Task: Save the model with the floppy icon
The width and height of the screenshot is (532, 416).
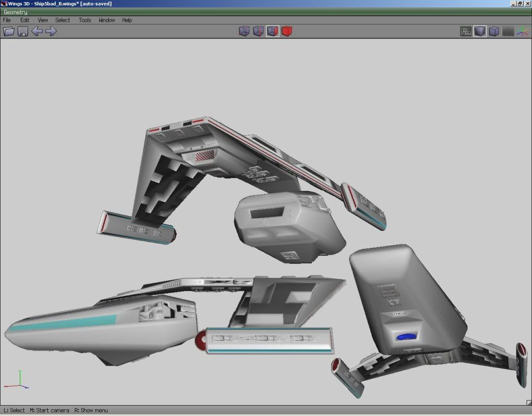Action: pos(23,31)
